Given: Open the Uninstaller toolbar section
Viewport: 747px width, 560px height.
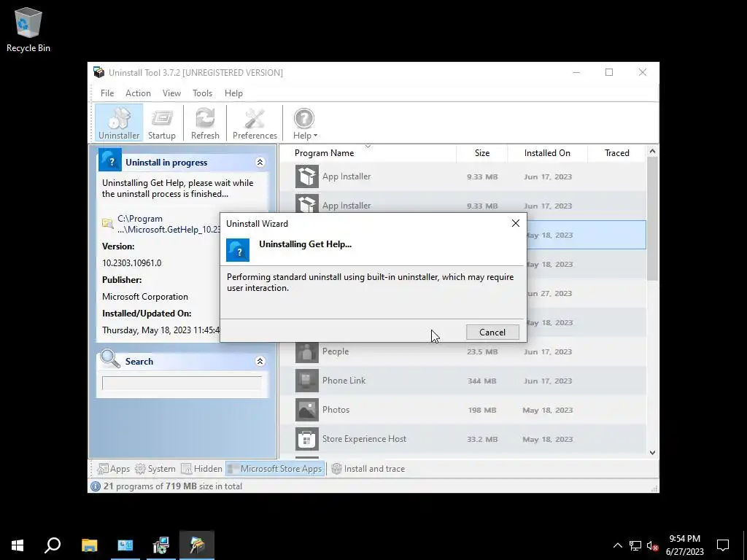Looking at the screenshot, I should point(119,123).
